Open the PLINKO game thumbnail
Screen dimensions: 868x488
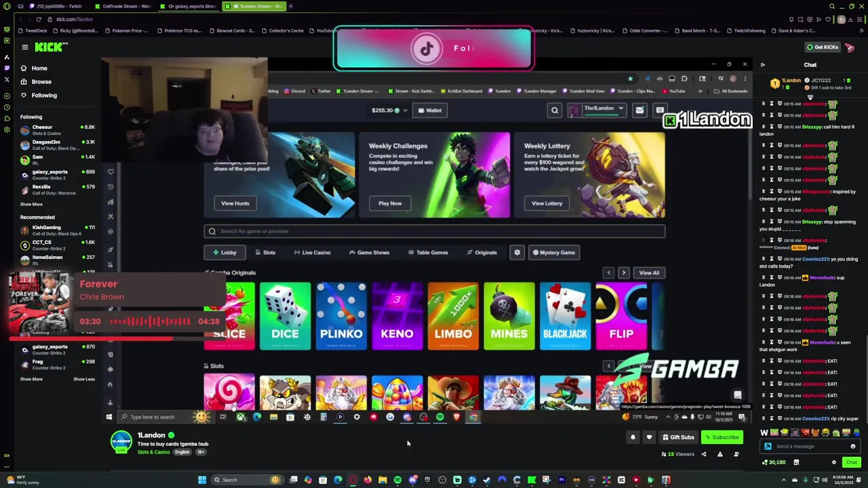click(x=341, y=317)
